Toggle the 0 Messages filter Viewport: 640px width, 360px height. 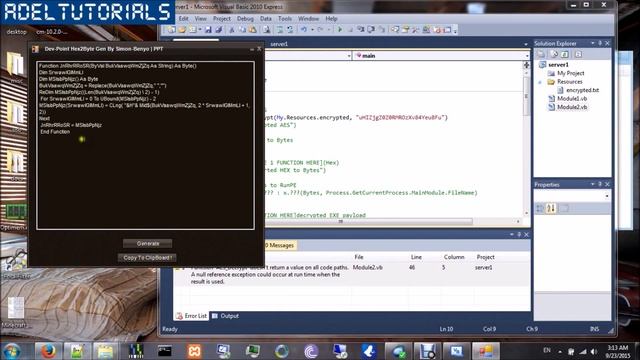click(x=280, y=245)
